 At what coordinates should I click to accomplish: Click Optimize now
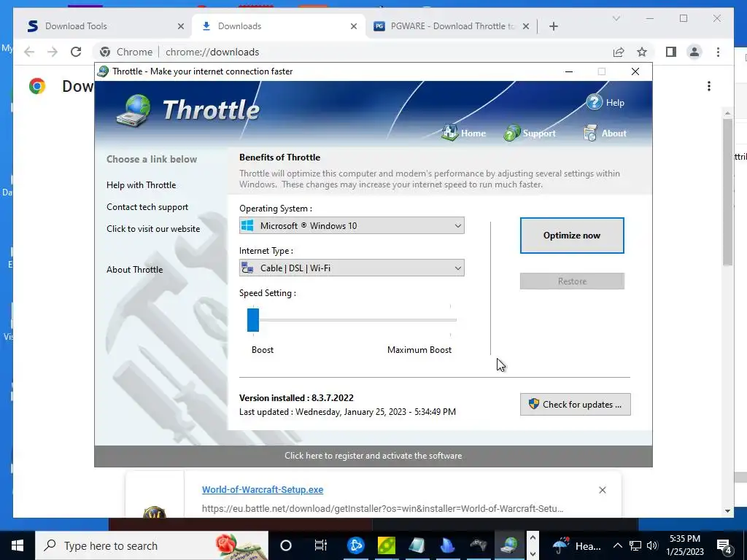click(572, 236)
